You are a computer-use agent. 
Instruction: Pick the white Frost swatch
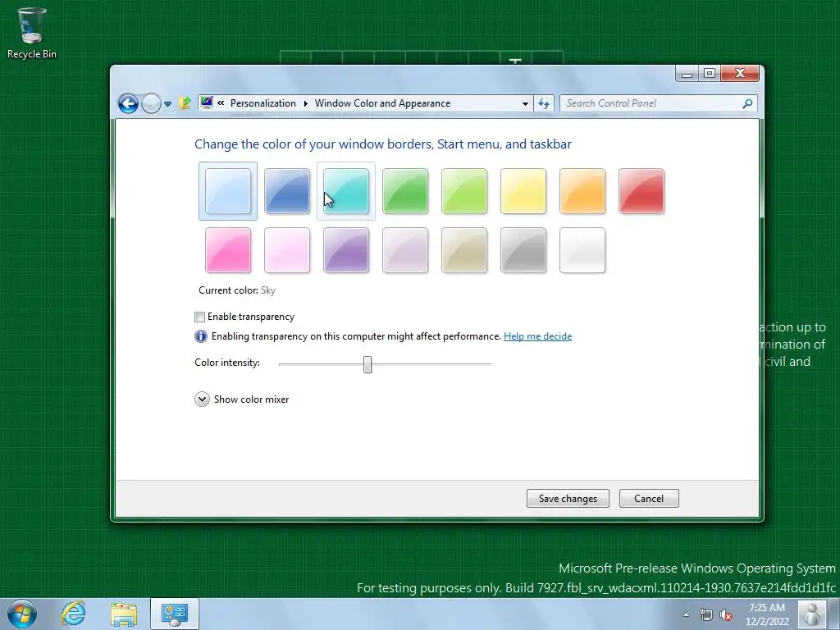point(582,250)
